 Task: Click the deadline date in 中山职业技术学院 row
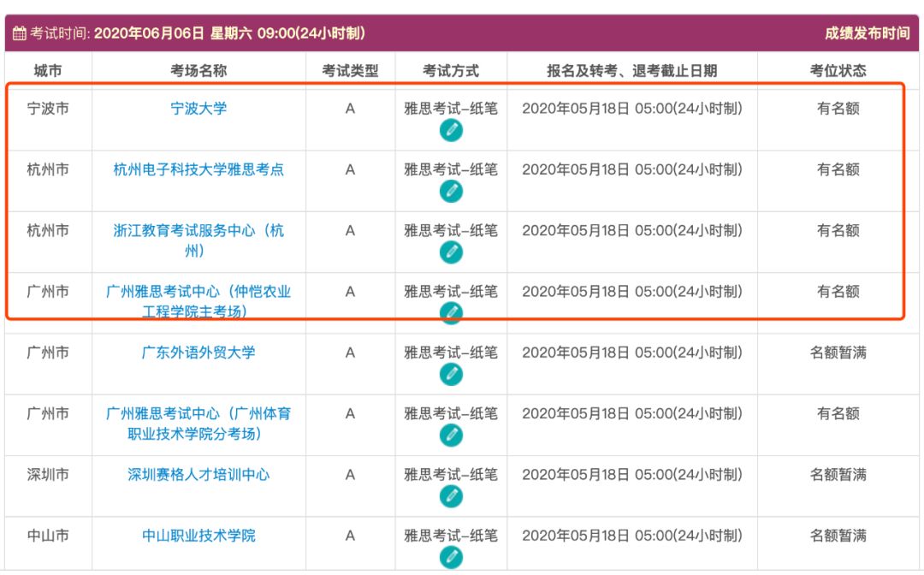[x=631, y=536]
